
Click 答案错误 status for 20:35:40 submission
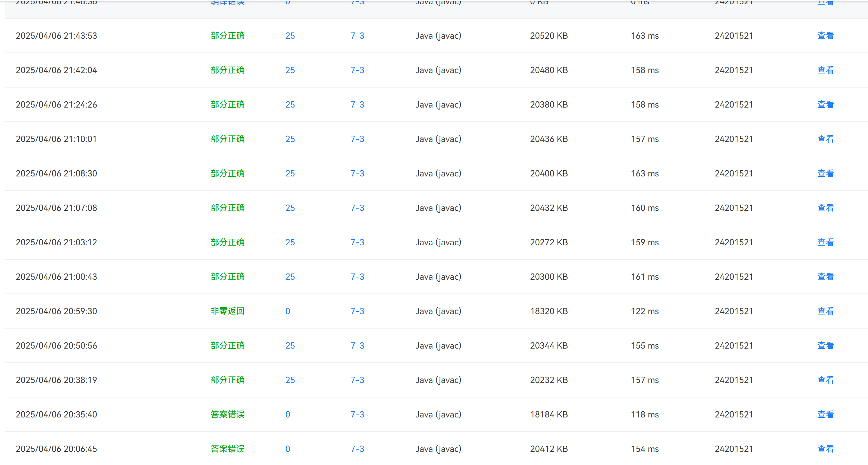tap(227, 414)
